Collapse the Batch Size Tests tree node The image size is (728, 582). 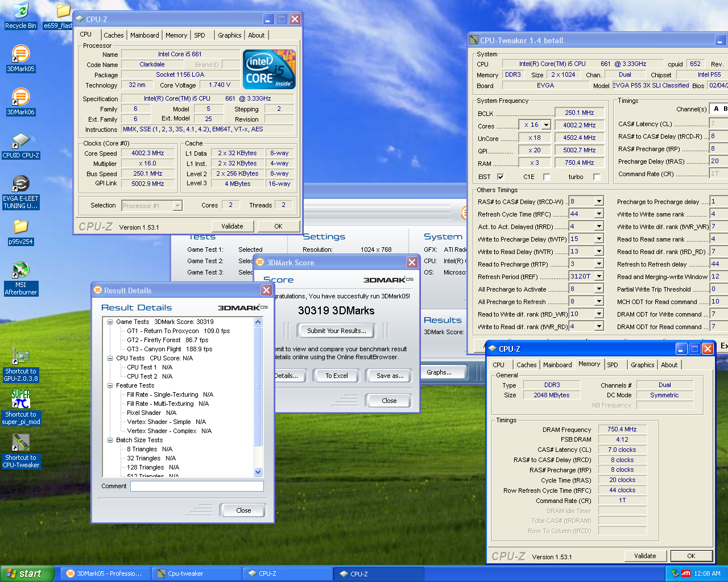coord(110,440)
